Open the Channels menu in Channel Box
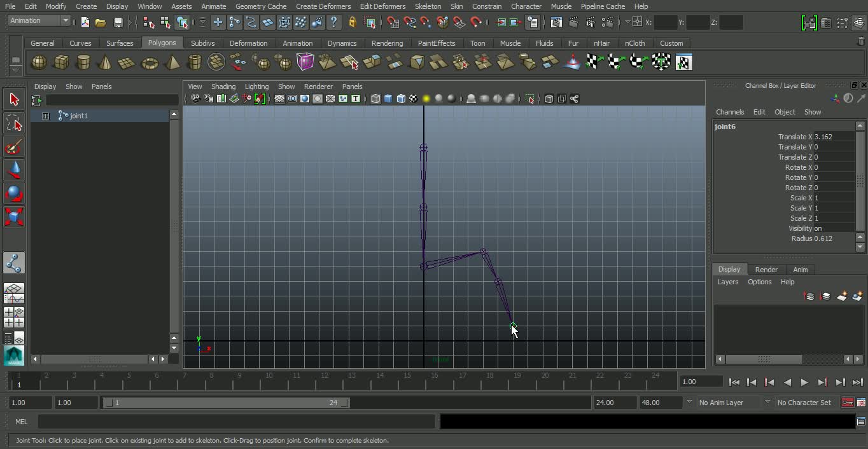868x449 pixels. [x=730, y=112]
